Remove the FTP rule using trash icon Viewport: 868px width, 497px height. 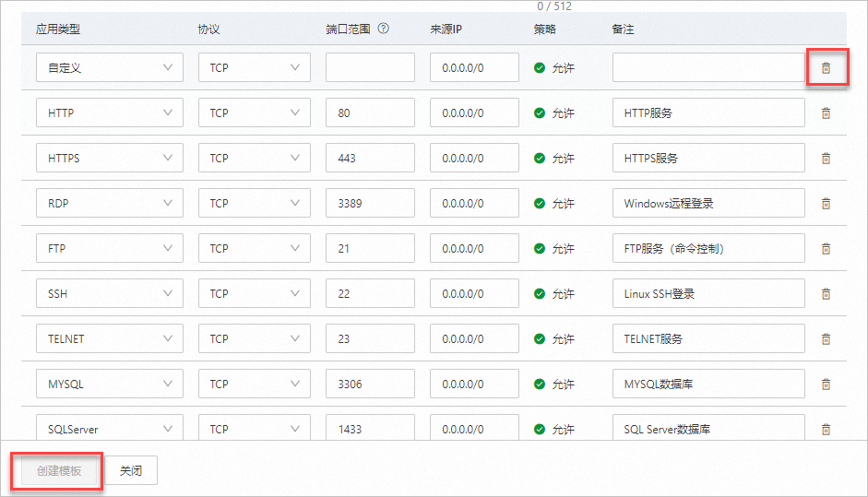point(826,249)
